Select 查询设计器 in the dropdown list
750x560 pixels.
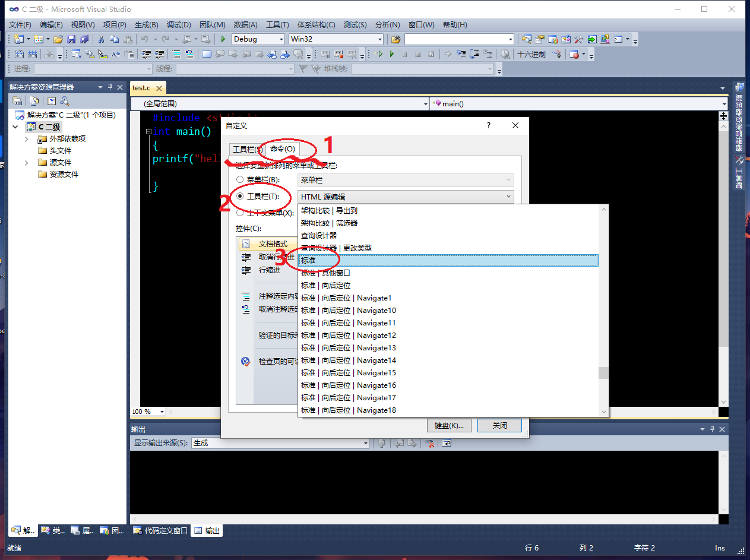coord(448,235)
